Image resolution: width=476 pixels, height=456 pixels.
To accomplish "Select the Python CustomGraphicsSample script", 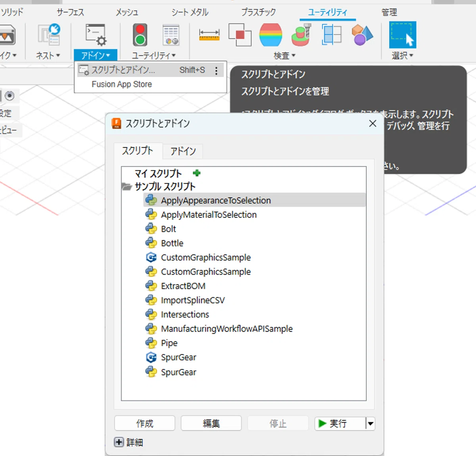I will 206,272.
